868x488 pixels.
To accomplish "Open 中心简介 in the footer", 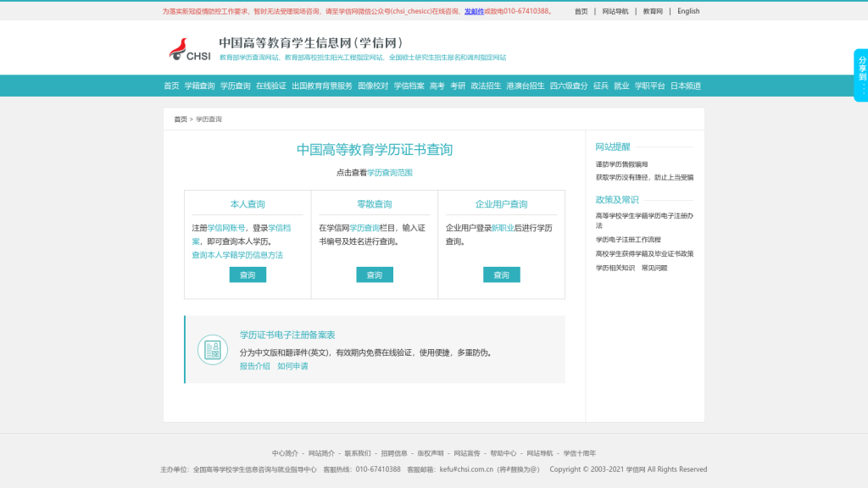I will (x=285, y=453).
